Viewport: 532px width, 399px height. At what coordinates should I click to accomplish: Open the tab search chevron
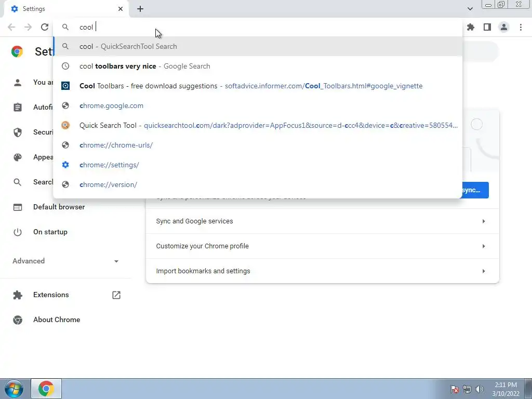coord(470,9)
